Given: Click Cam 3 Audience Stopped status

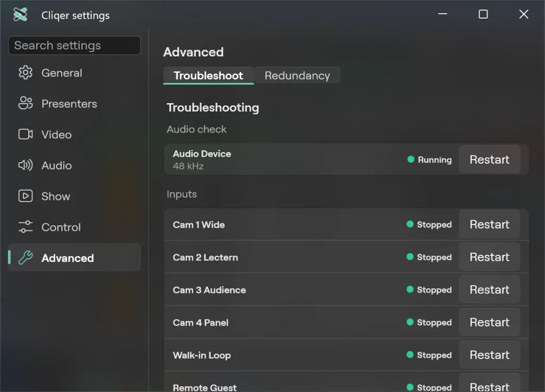Looking at the screenshot, I should (x=429, y=290).
